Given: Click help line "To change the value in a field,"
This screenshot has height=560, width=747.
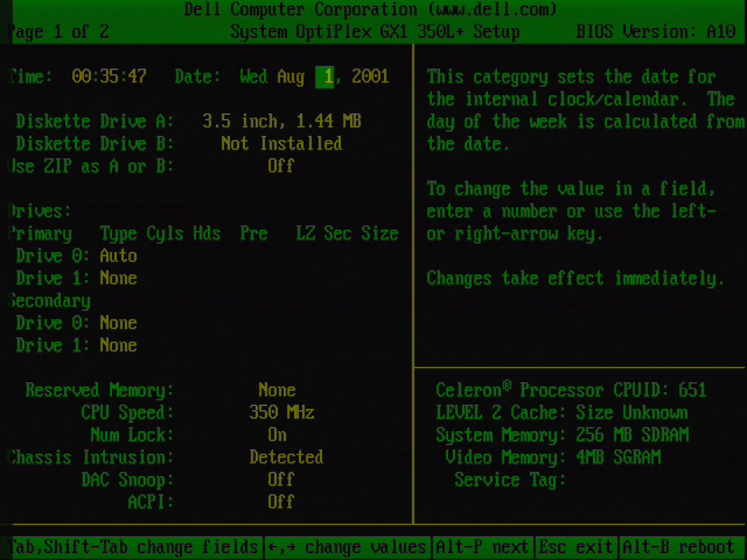Looking at the screenshot, I should point(571,189).
